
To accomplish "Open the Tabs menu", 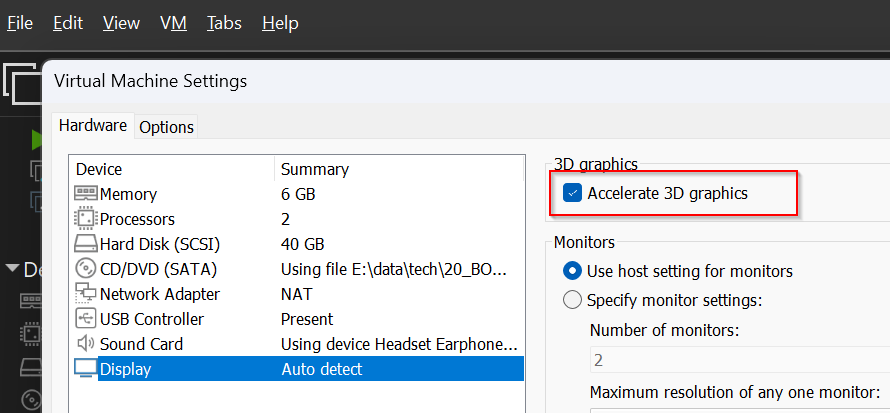I will (x=224, y=23).
